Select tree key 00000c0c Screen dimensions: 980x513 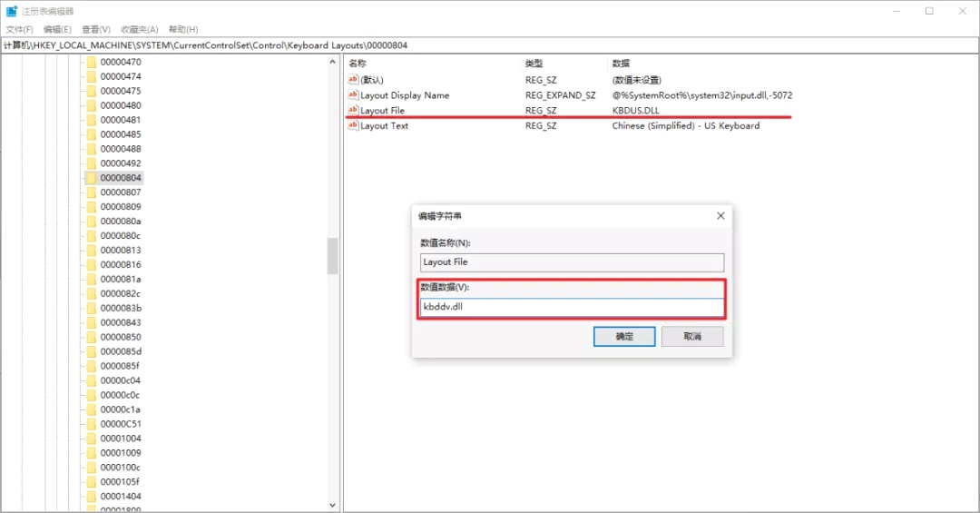pos(120,395)
